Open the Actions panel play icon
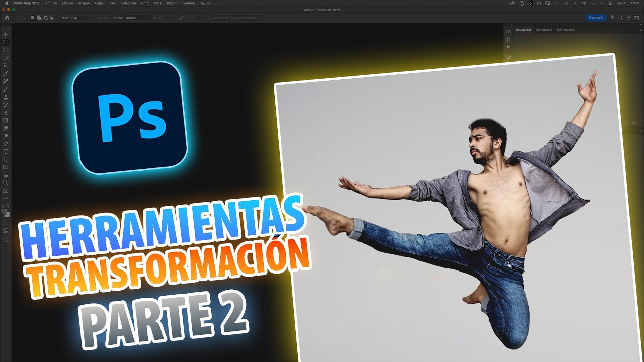The image size is (644, 362). pyautogui.click(x=508, y=47)
